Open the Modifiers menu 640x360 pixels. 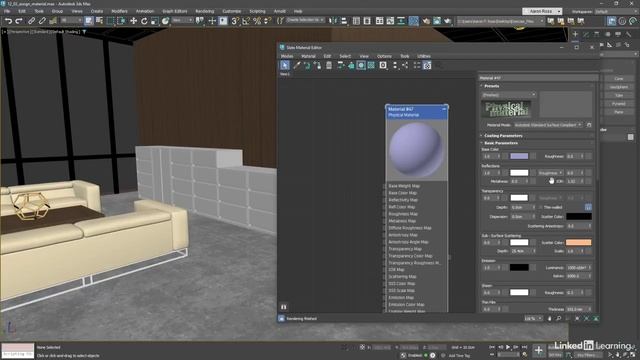pos(119,11)
